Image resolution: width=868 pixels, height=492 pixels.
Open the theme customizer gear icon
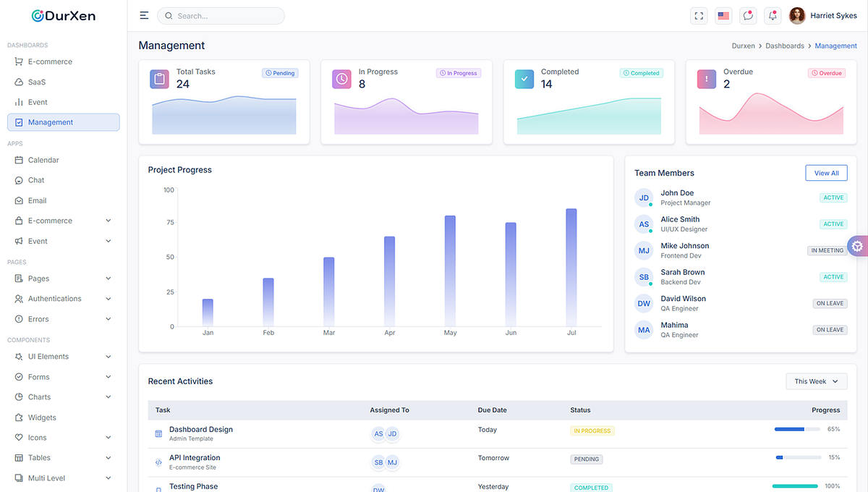tap(858, 246)
